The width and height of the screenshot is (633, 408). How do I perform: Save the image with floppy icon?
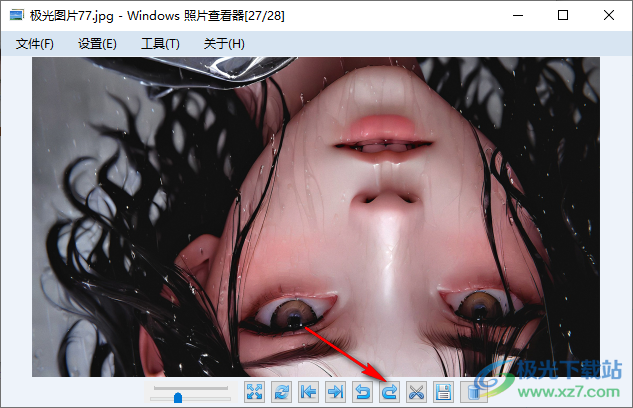(x=444, y=392)
